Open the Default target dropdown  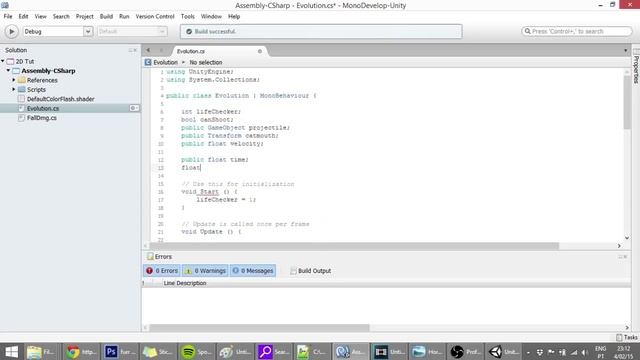[x=132, y=31]
